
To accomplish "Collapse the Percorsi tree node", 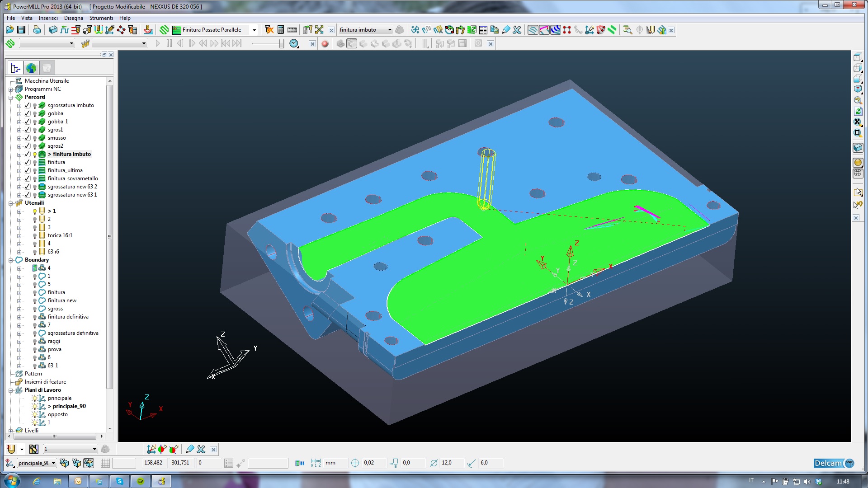I will point(10,98).
